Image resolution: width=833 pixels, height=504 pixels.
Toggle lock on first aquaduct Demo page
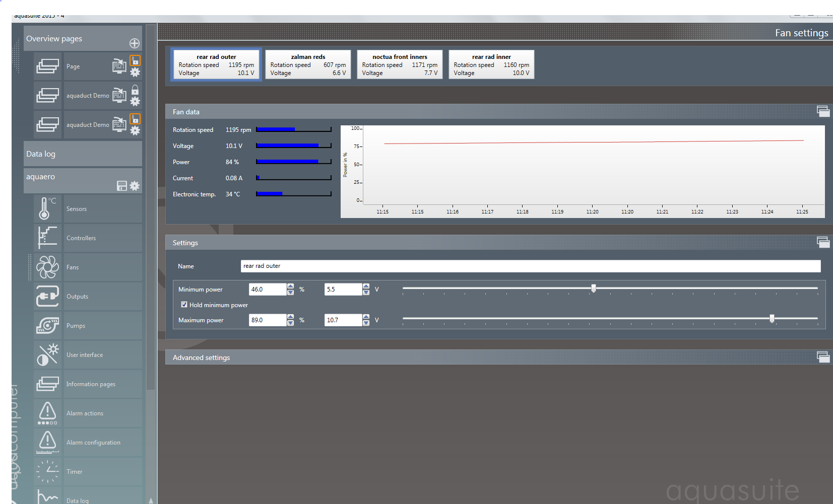point(135,90)
